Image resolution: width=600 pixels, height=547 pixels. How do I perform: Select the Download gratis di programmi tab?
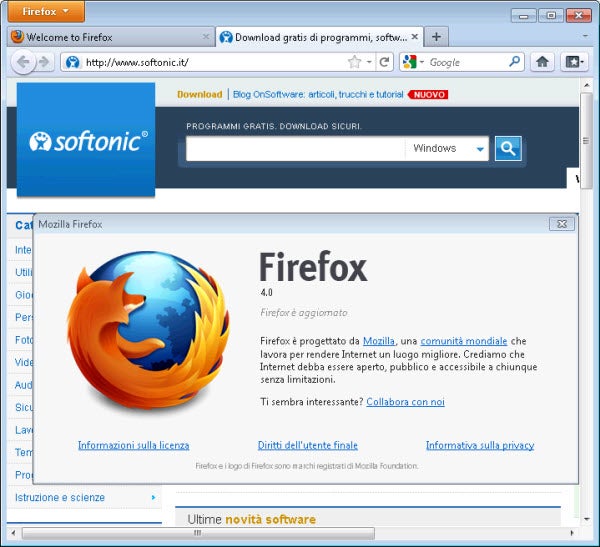(320, 37)
